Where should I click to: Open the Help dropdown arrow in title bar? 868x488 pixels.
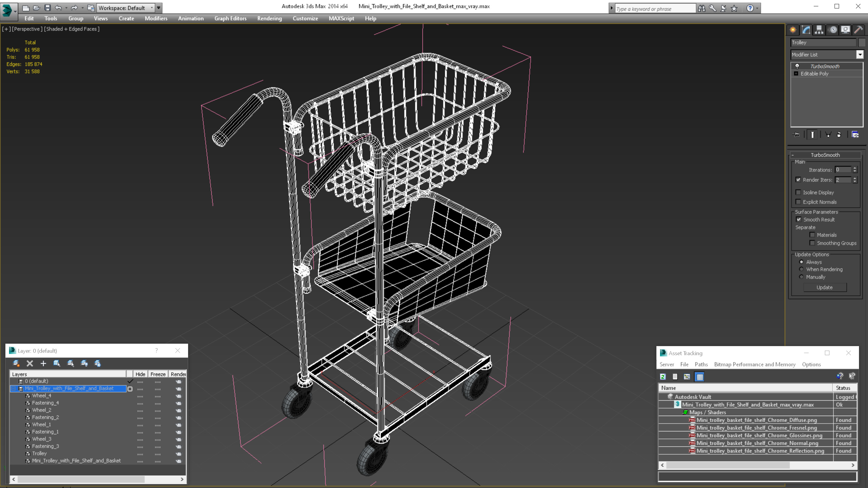coord(757,8)
